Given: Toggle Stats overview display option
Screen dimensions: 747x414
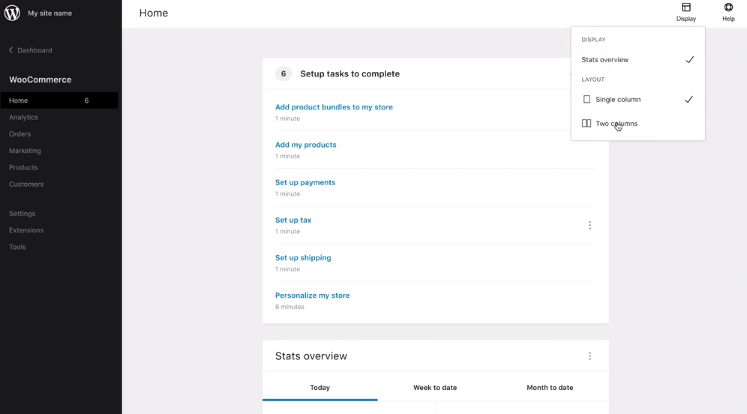Looking at the screenshot, I should 638,60.
